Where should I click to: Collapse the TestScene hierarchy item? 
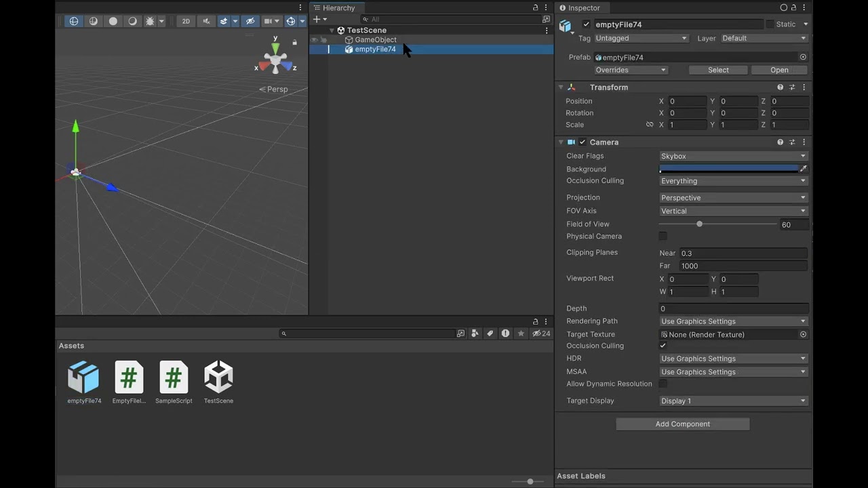(x=332, y=30)
